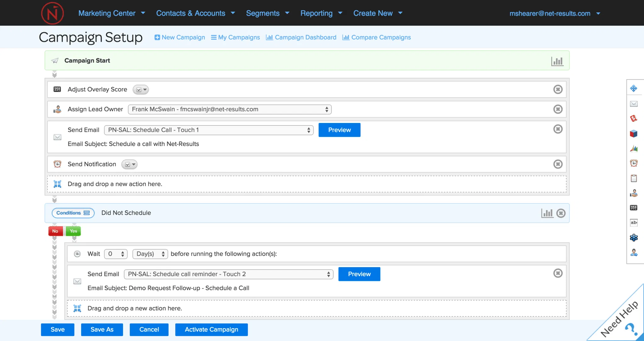The height and width of the screenshot is (341, 644).
Task: Select the red No branch toggle
Action: 55,231
